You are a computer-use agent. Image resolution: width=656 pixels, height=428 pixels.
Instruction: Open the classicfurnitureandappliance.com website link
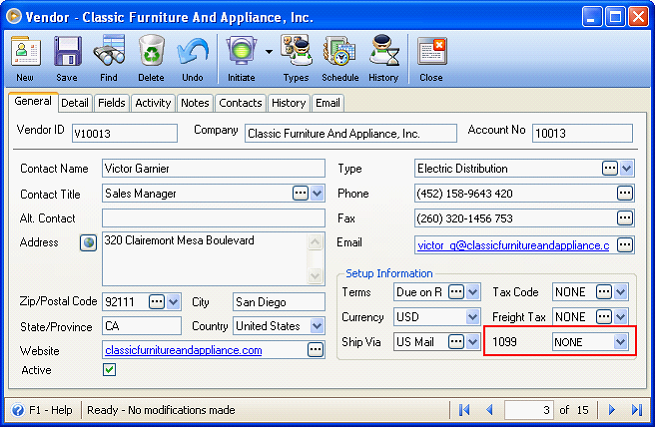pyautogui.click(x=184, y=350)
